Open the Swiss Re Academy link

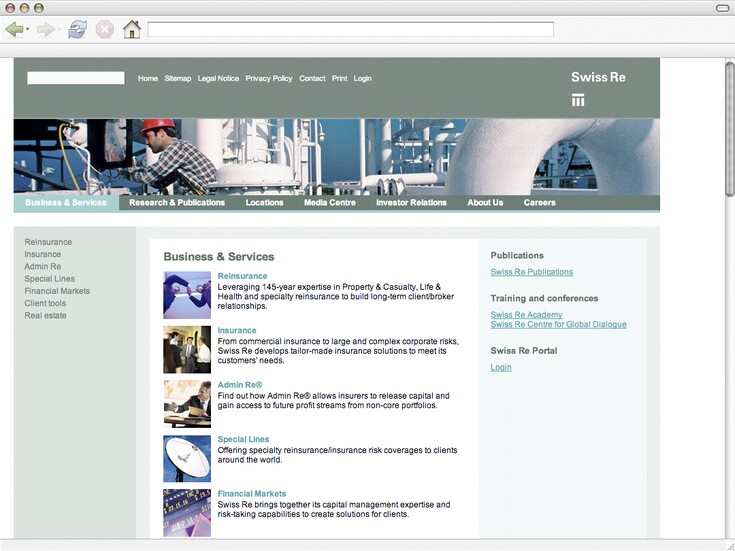pos(526,315)
